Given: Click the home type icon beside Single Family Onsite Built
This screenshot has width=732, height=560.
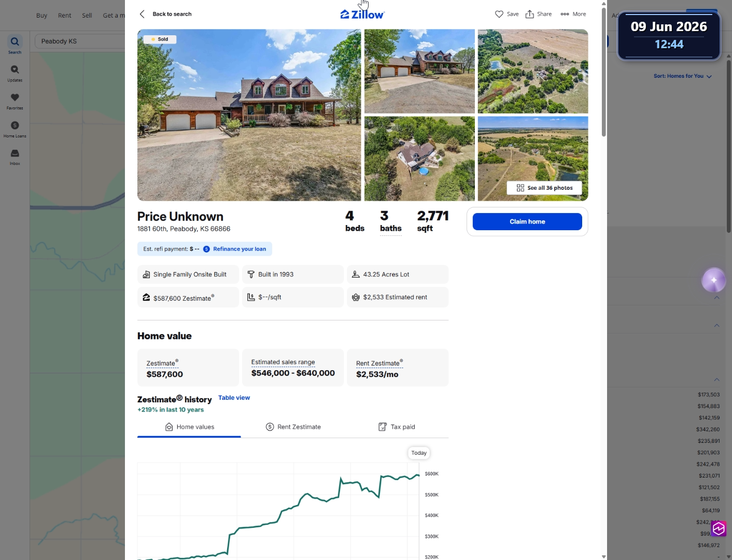Looking at the screenshot, I should (146, 274).
